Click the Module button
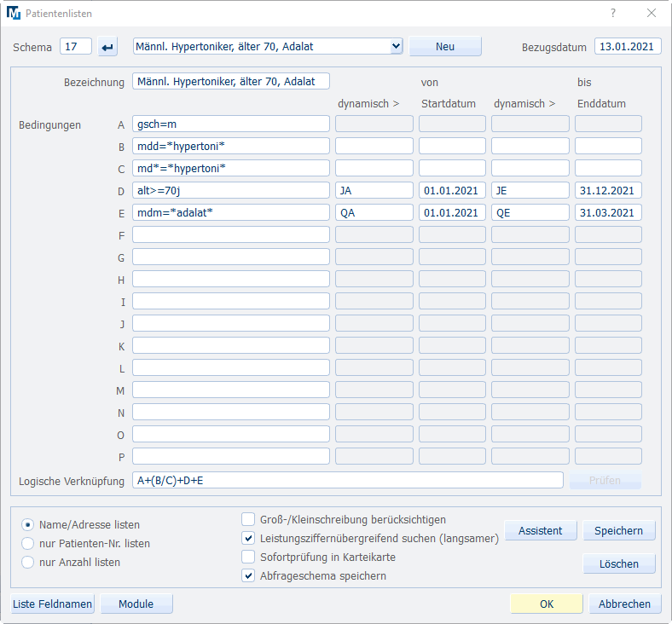Screen dimensions: 672x624 [136, 604]
